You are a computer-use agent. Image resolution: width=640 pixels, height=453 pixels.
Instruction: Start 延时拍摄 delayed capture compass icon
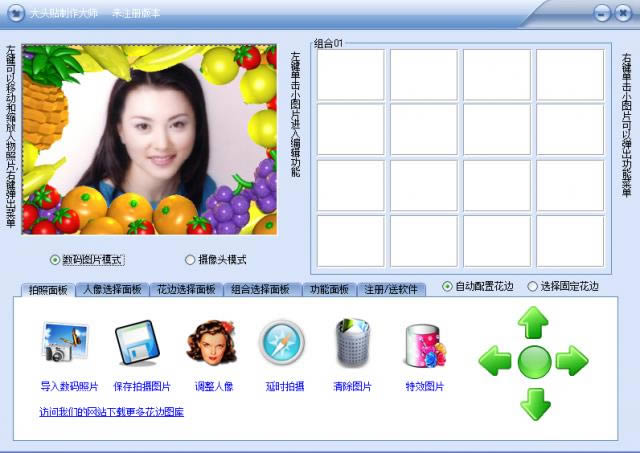[x=282, y=344]
